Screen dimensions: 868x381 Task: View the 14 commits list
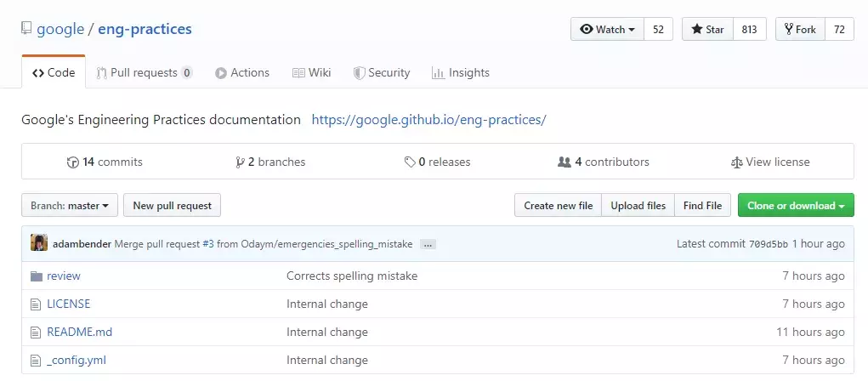pos(104,162)
